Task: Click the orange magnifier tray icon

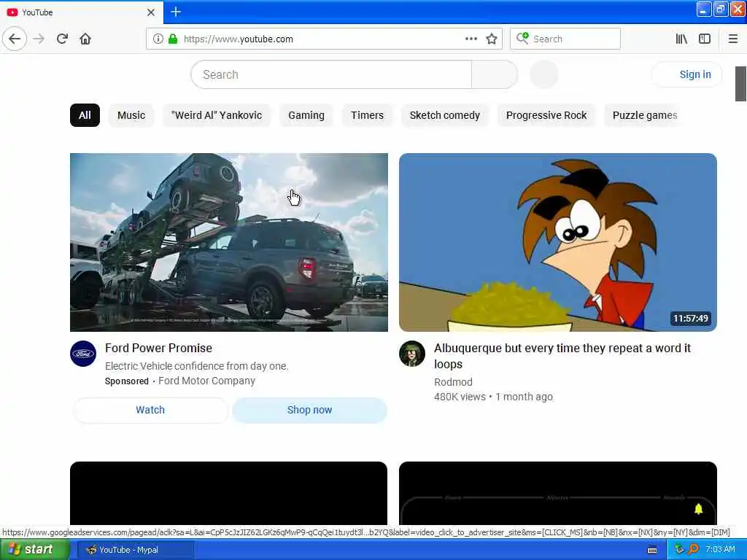Action: [x=693, y=550]
